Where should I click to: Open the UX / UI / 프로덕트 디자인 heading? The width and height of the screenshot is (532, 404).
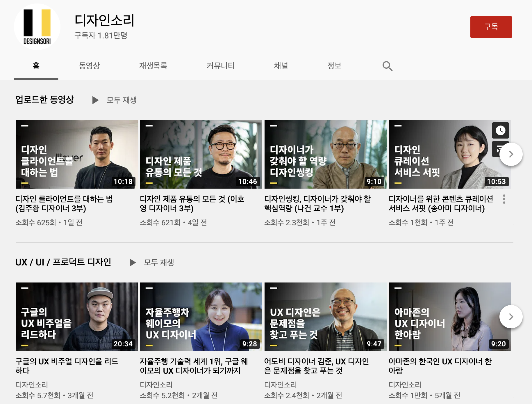point(63,262)
